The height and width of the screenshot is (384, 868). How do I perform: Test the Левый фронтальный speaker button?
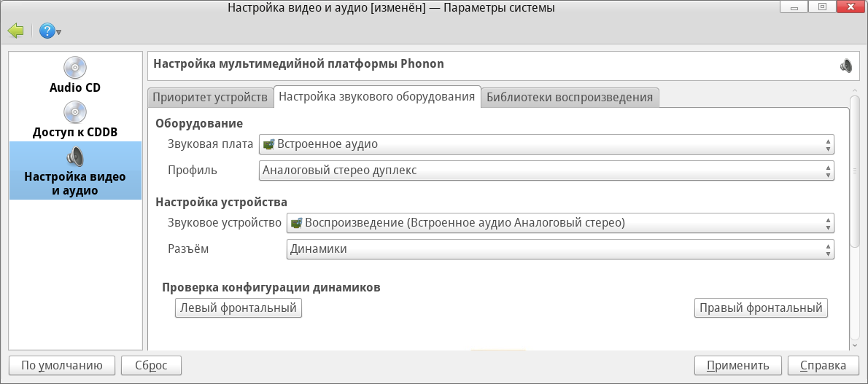tap(239, 308)
